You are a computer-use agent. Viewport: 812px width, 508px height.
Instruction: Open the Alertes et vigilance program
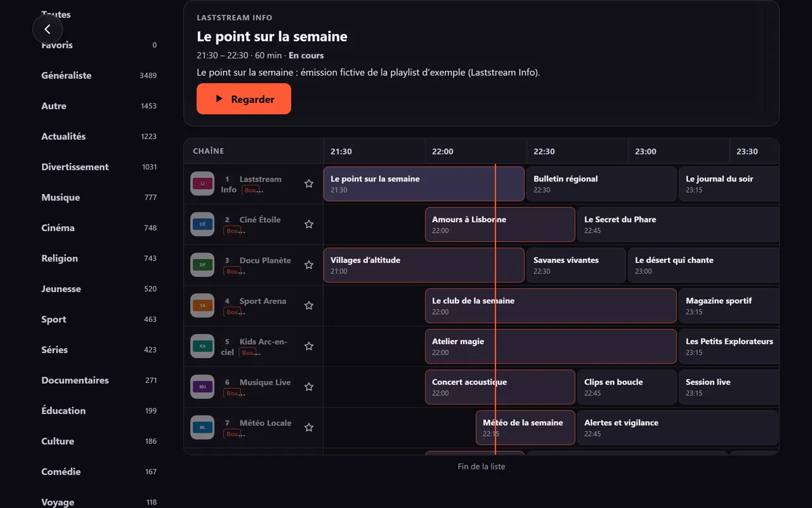[x=678, y=428]
